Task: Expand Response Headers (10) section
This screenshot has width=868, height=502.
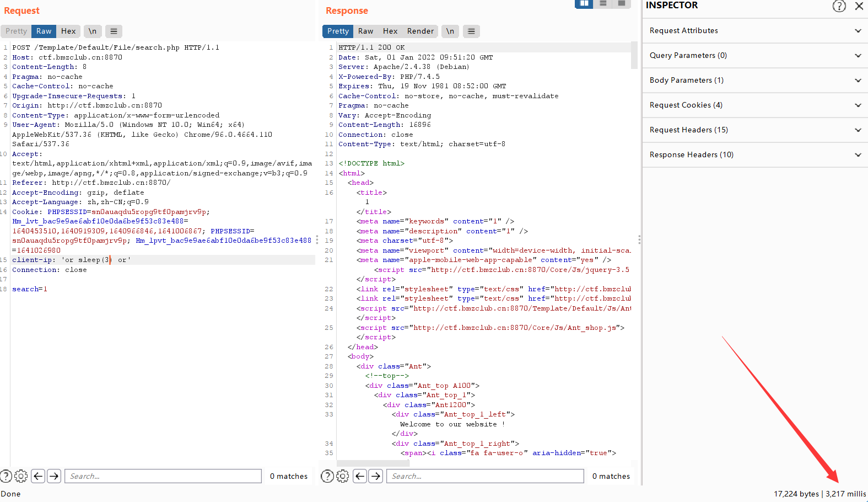Action: coord(755,155)
